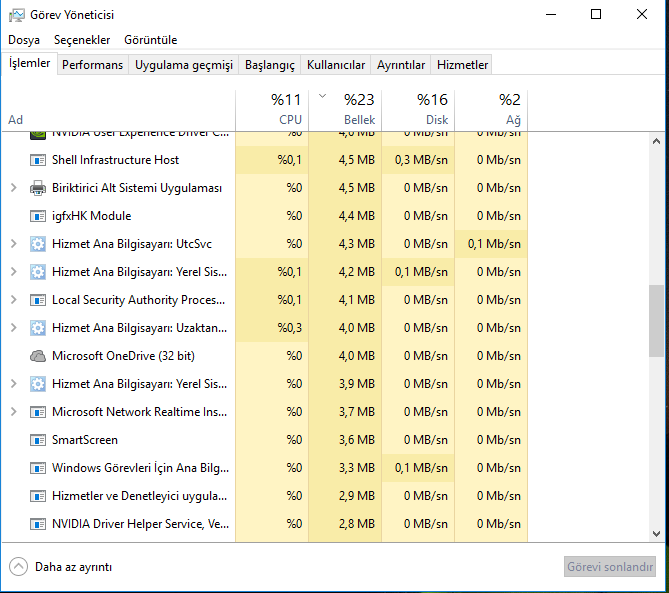Select the İşlemler tab
669x593 pixels.
pos(29,63)
